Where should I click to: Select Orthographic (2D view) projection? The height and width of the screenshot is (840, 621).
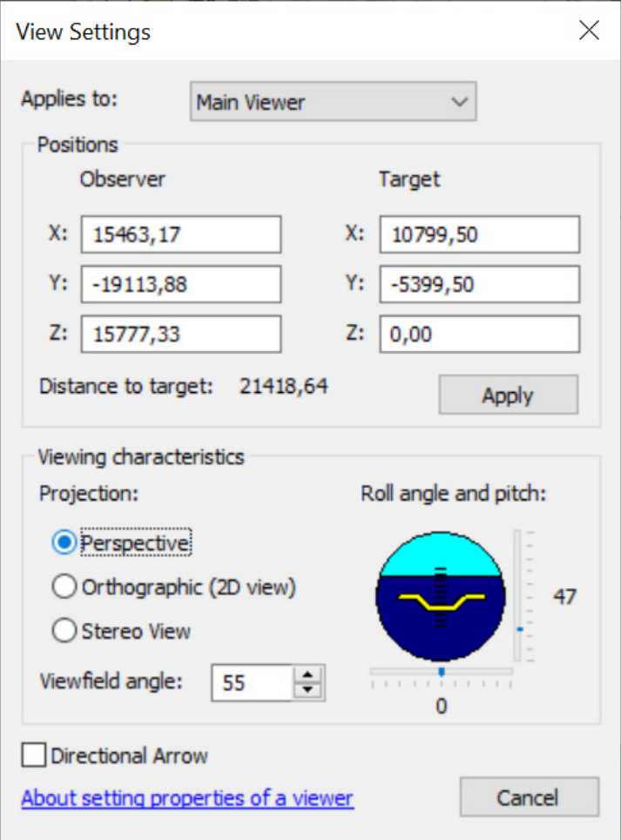64,586
